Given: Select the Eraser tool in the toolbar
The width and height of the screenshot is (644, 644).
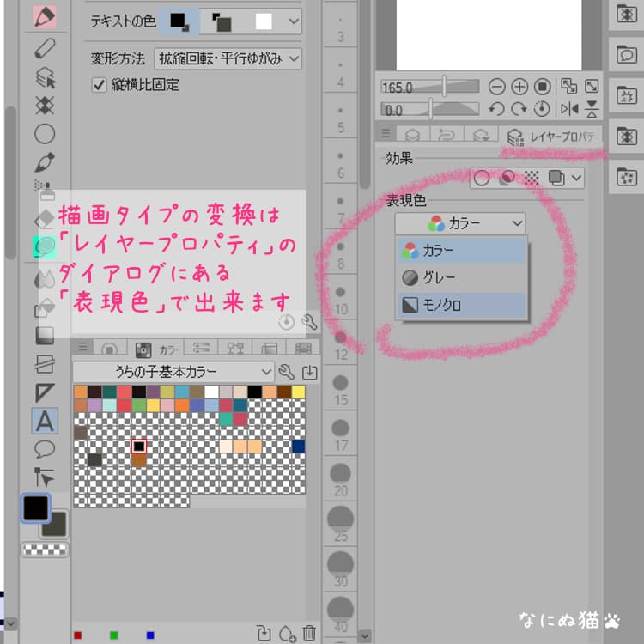Looking at the screenshot, I should (45, 48).
